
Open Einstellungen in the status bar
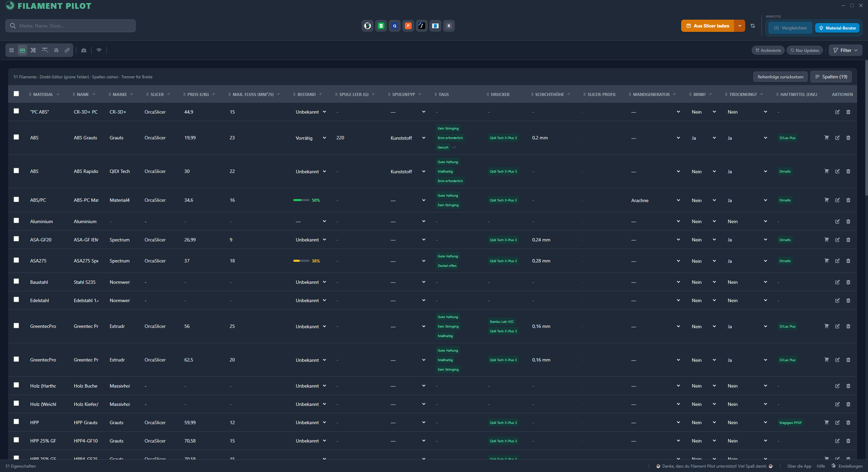pos(847,466)
